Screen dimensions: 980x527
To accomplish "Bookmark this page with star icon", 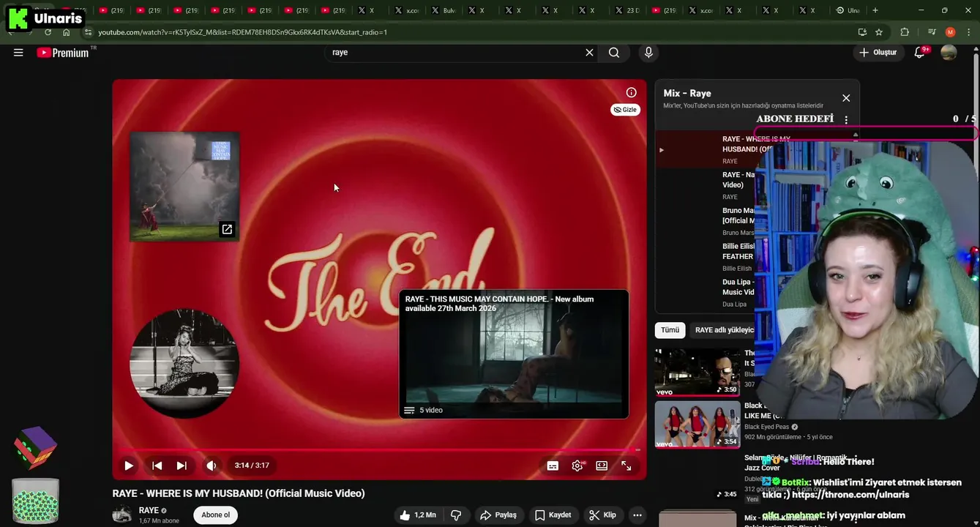I will (x=879, y=32).
